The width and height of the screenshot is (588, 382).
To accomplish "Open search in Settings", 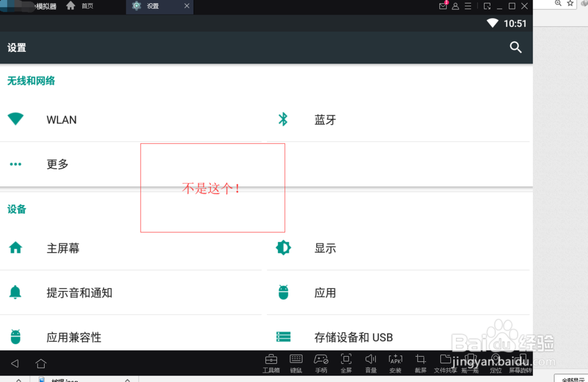I will tap(516, 48).
